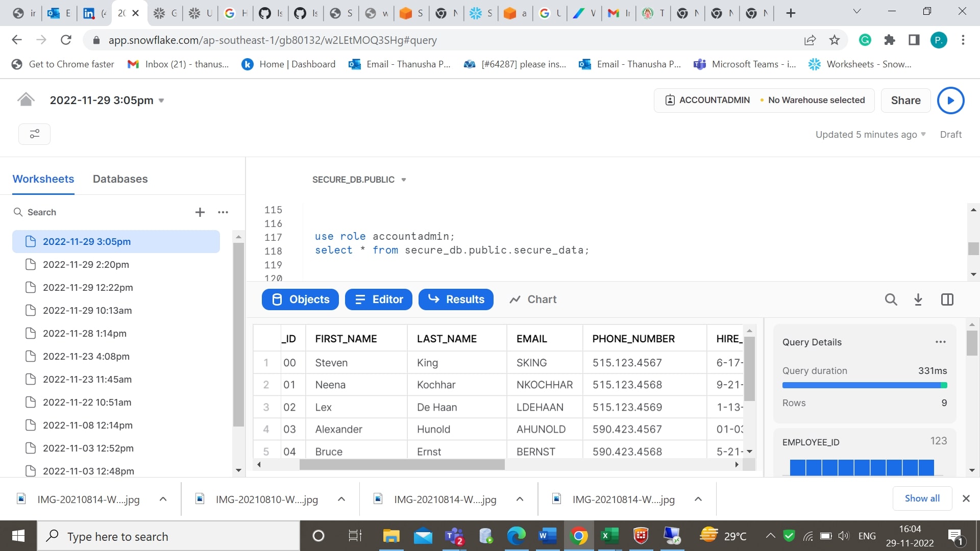Viewport: 980px width, 551px height.
Task: Click the query duration progress bar
Action: tap(864, 385)
